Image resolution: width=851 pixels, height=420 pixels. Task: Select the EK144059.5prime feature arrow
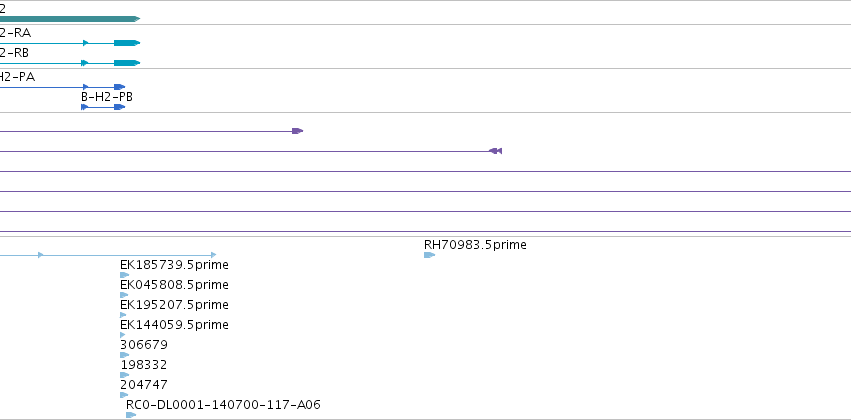point(123,335)
